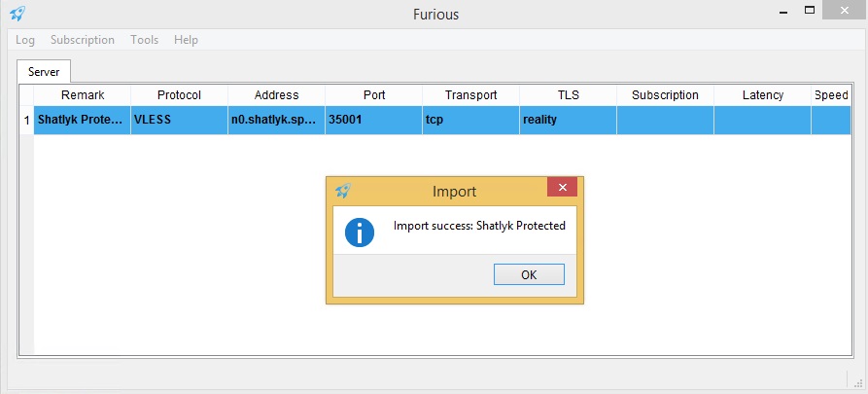Open the Help menu
The width and height of the screenshot is (868, 394).
186,40
